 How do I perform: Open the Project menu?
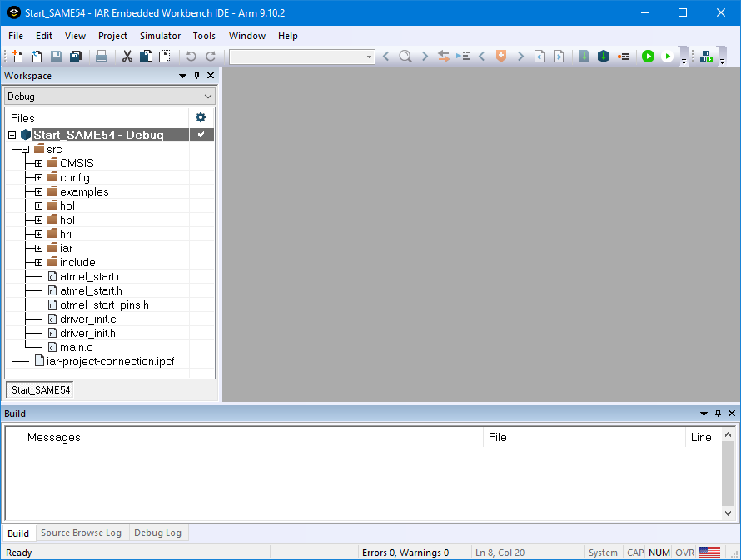112,36
